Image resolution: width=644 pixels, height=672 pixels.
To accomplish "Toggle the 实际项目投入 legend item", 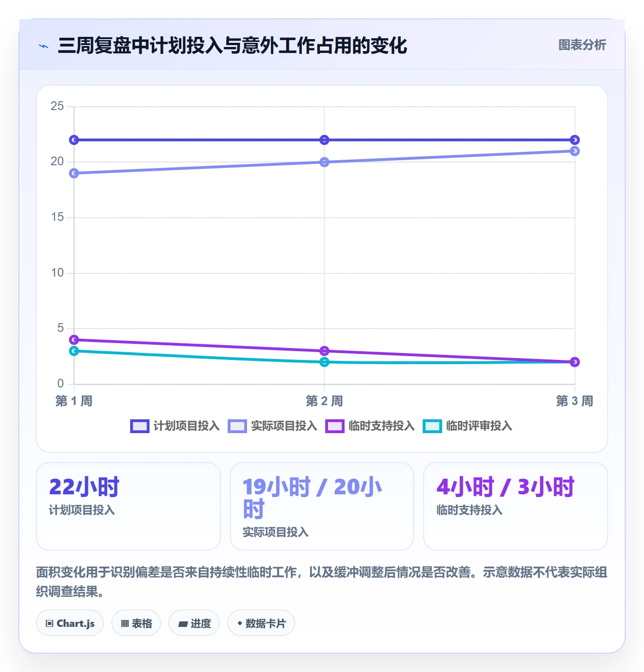I will [x=273, y=426].
